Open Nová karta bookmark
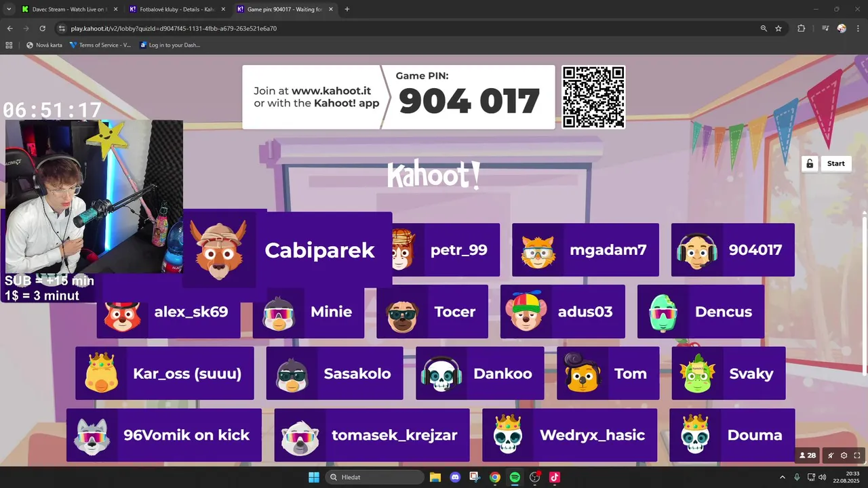 coord(43,45)
